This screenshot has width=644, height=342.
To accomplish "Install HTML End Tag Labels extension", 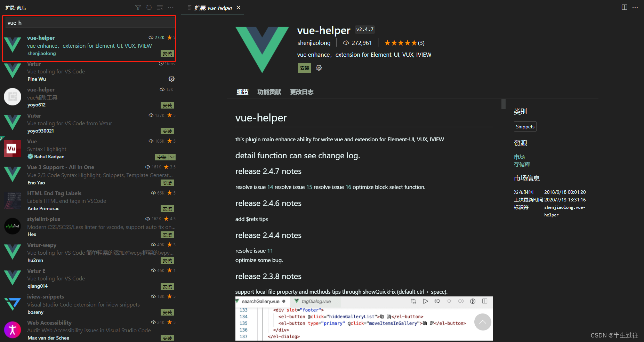I will (167, 209).
